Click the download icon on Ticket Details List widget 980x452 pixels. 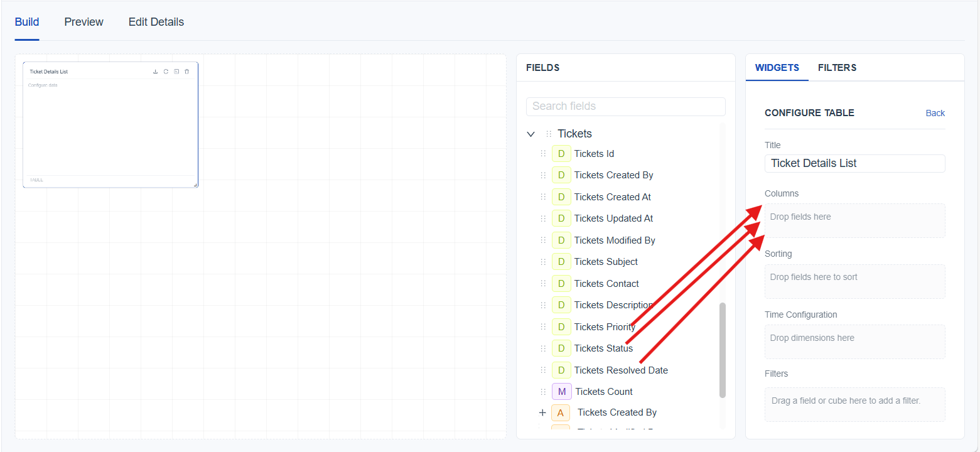156,72
